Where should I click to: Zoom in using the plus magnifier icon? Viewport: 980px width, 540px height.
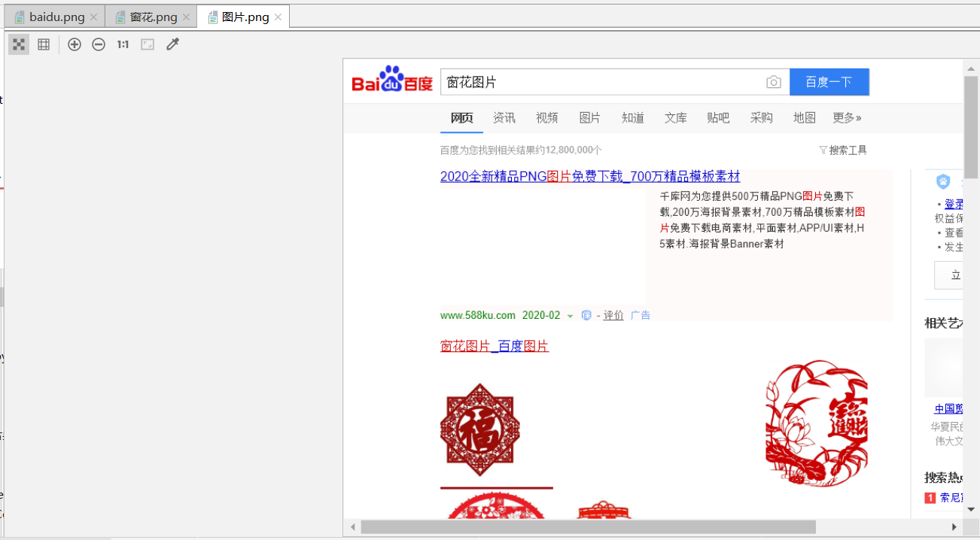[x=75, y=44]
